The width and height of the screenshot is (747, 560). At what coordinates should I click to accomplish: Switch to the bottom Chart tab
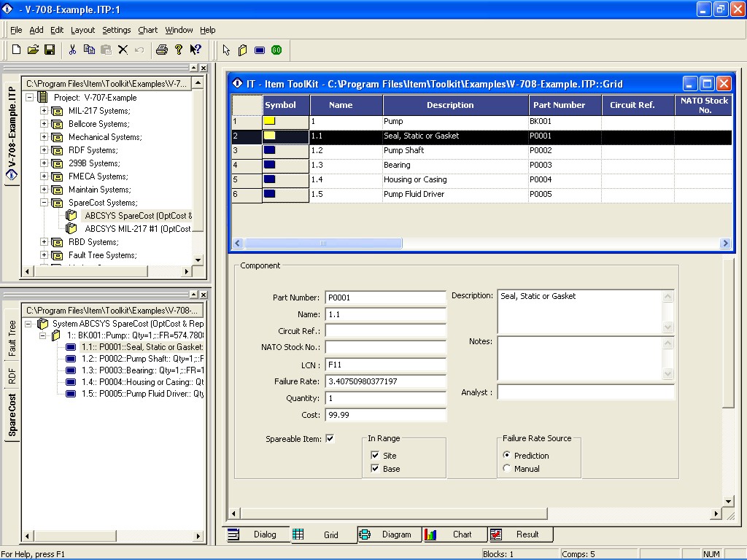[454, 534]
